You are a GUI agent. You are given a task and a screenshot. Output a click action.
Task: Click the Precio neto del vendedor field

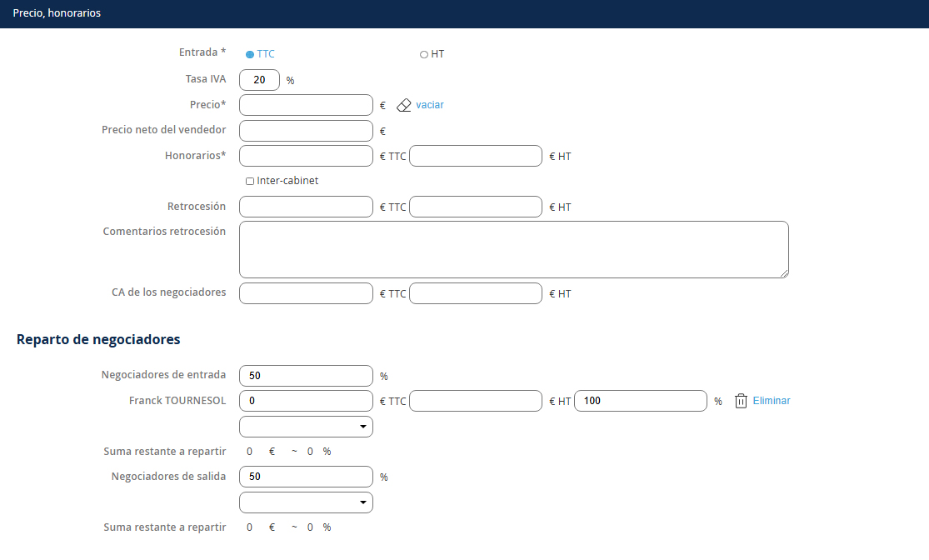coord(306,131)
